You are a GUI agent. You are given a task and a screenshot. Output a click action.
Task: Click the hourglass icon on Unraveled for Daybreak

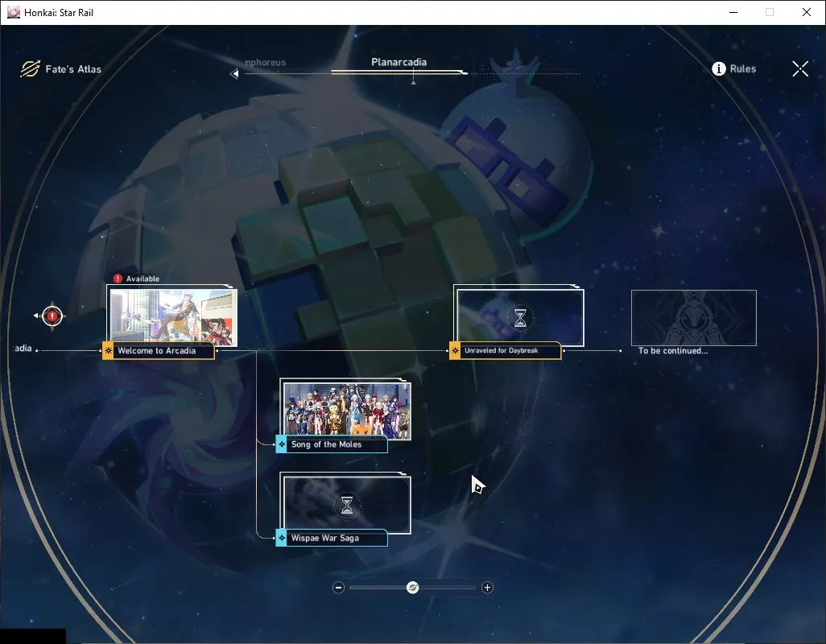pos(520,317)
